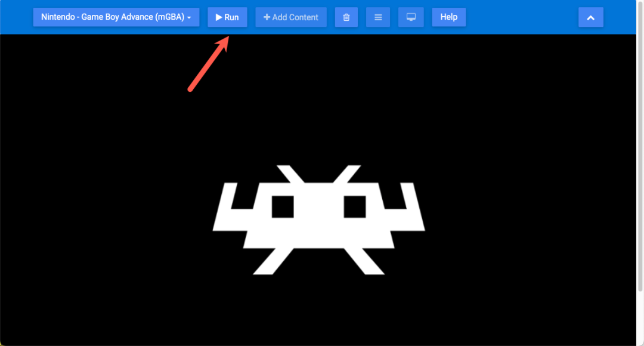Image resolution: width=644 pixels, height=346 pixels.
Task: Open the menu from the list button
Action: pos(378,17)
